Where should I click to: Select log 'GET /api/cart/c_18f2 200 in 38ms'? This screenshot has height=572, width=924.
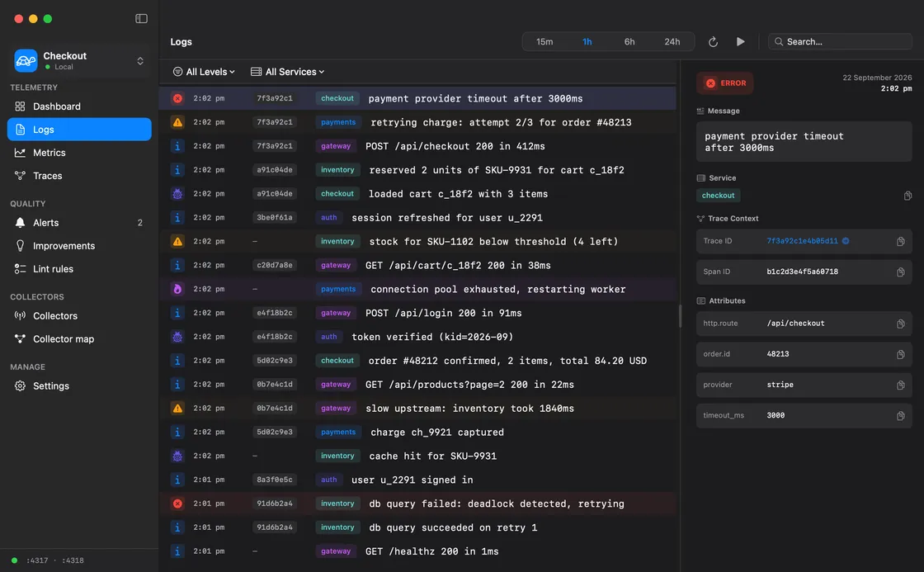(x=417, y=265)
